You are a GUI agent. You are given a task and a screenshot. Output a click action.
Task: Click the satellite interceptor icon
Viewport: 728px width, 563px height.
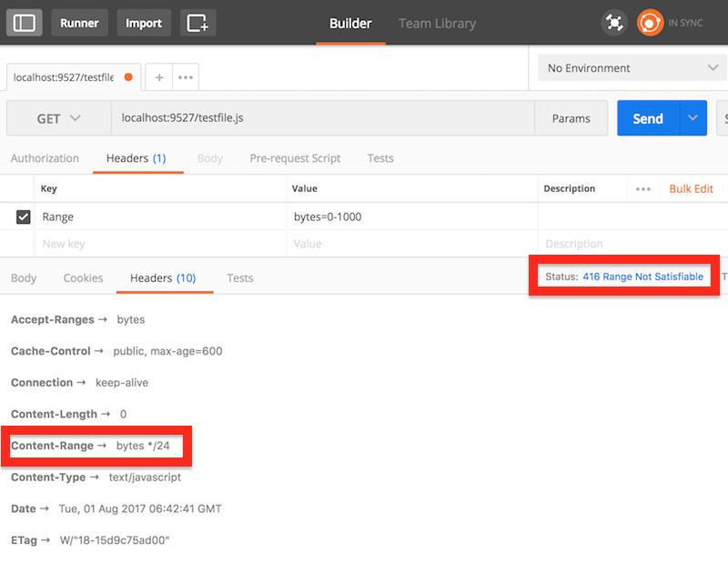point(614,23)
